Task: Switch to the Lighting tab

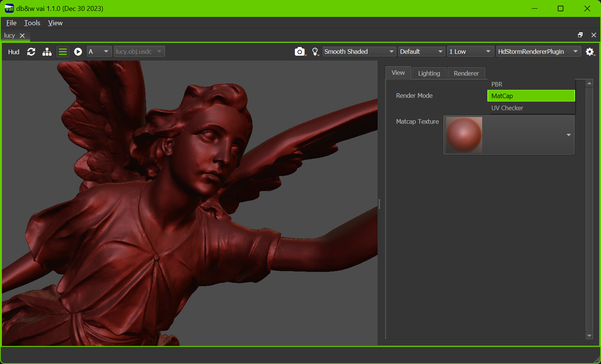Action: click(x=429, y=73)
